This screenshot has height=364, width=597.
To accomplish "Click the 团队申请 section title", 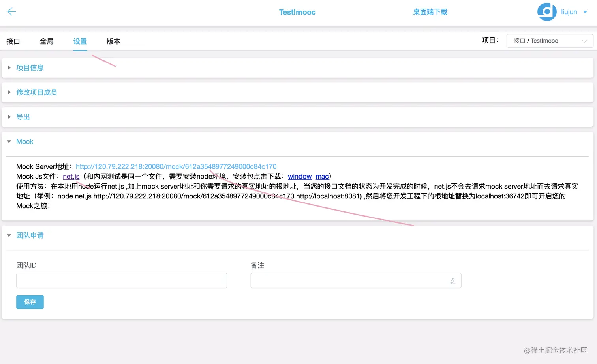I will [30, 235].
